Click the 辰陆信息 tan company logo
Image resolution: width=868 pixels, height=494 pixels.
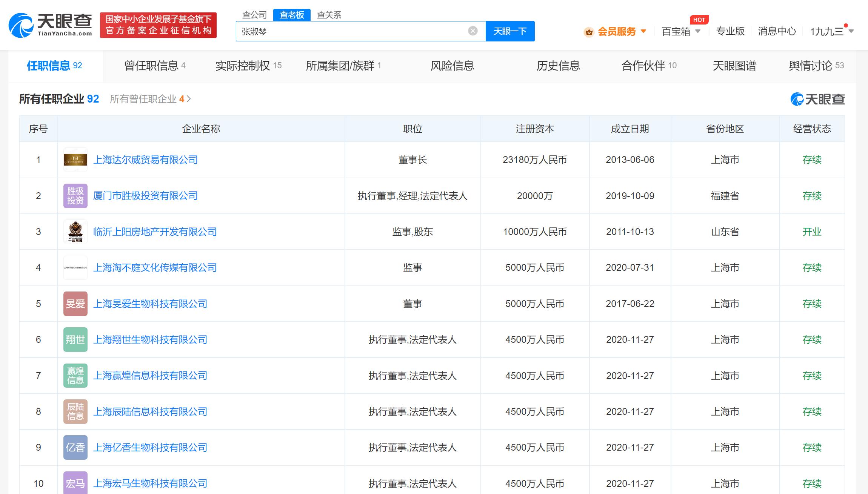pos(75,411)
